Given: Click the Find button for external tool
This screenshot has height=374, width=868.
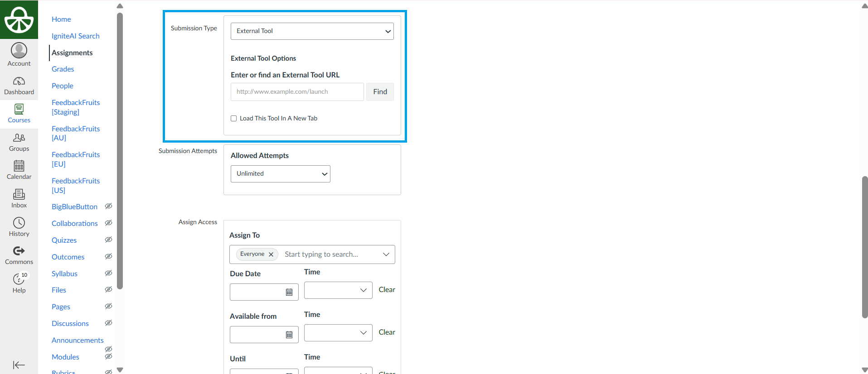Looking at the screenshot, I should tap(380, 92).
